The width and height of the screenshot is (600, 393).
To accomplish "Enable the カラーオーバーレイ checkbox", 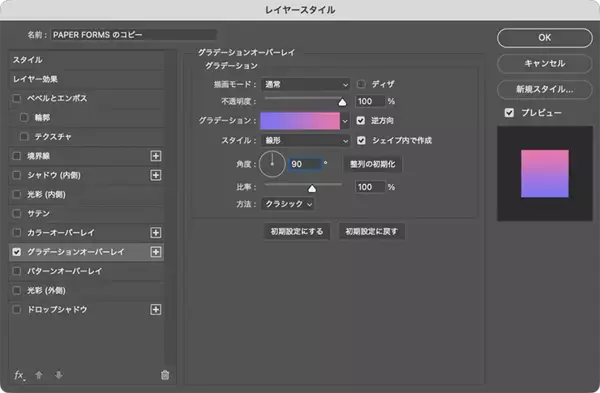I will [x=17, y=233].
